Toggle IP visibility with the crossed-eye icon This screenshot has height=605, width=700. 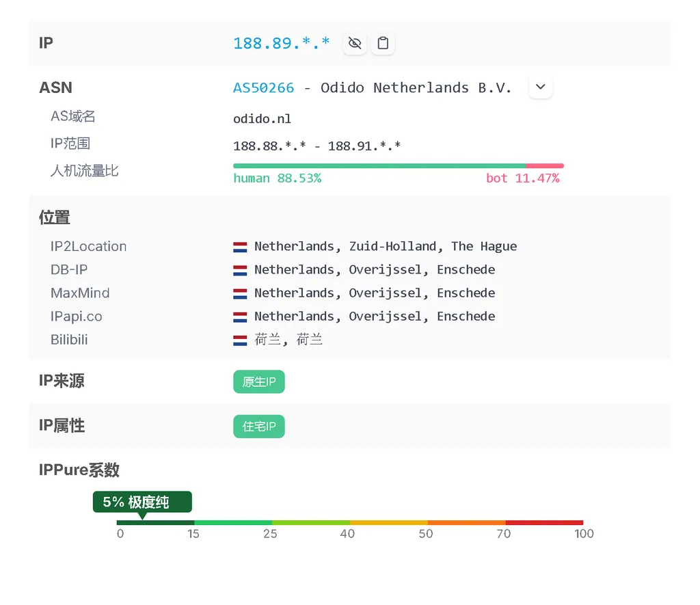point(354,42)
